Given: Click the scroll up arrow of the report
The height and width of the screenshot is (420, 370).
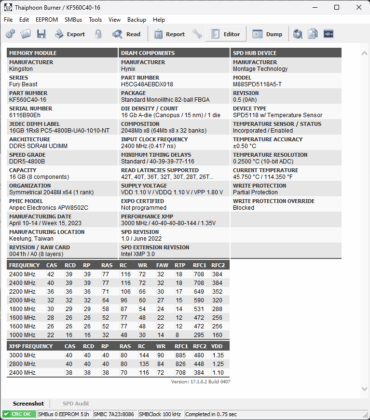Looking at the screenshot, I should (364, 53).
